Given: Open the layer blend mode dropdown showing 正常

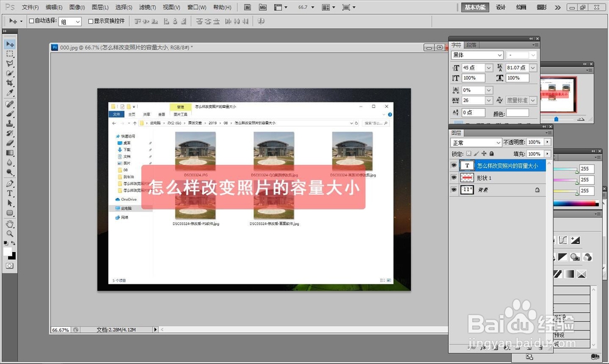Looking at the screenshot, I should [x=498, y=142].
